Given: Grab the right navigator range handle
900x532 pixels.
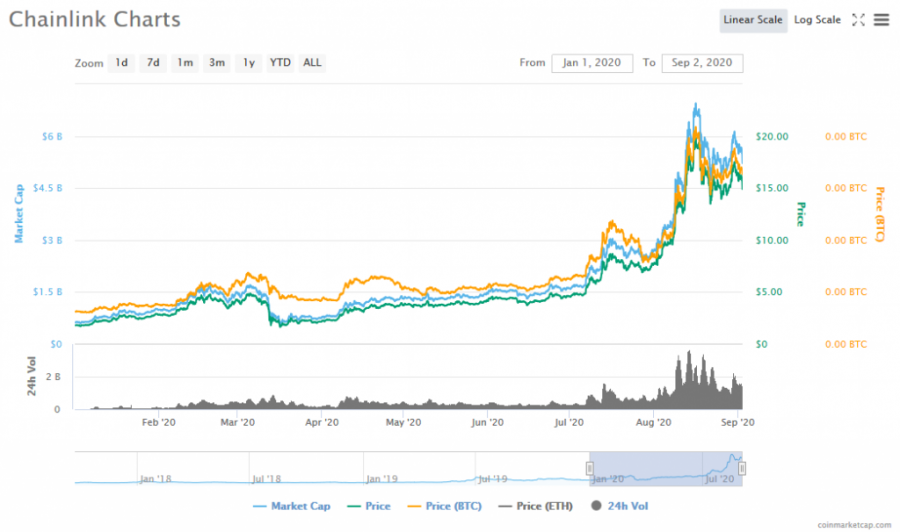Looking at the screenshot, I should click(x=742, y=469).
